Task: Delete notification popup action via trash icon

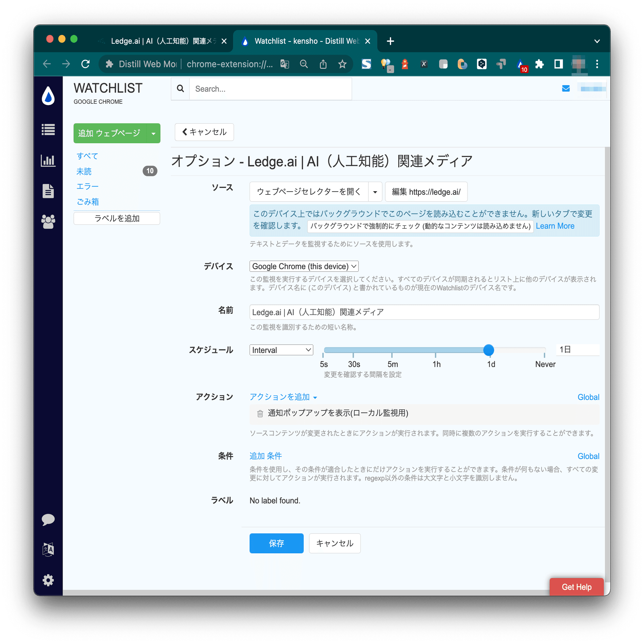Action: (260, 413)
